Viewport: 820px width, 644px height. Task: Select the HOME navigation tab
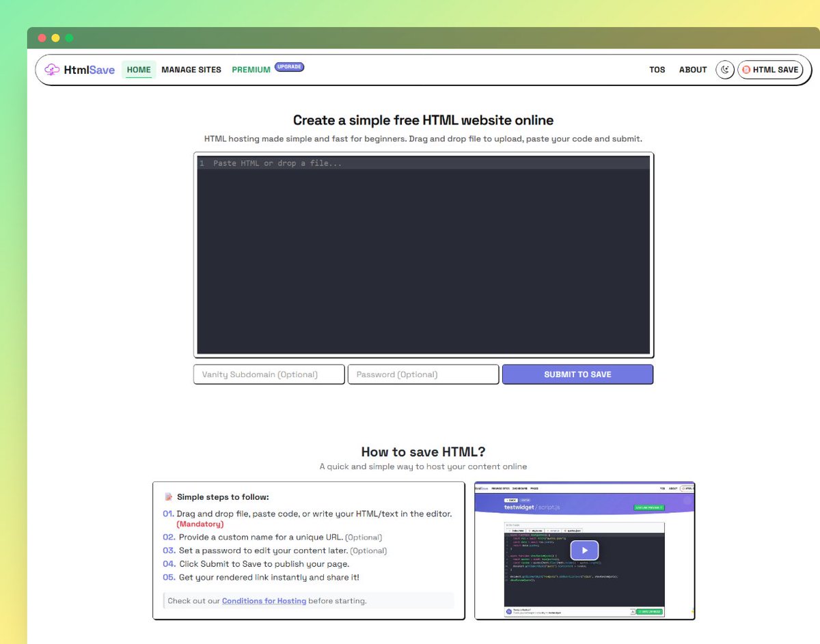click(x=139, y=69)
